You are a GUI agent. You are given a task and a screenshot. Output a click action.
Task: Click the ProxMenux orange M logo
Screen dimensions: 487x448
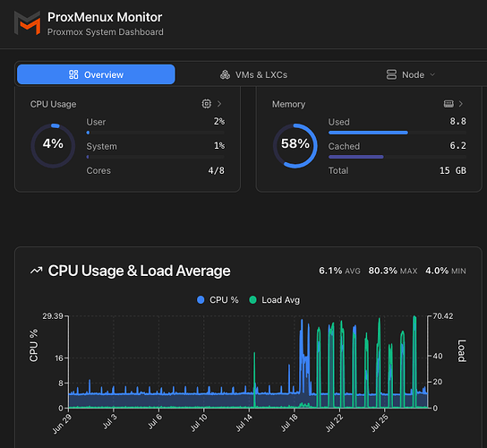tap(28, 23)
